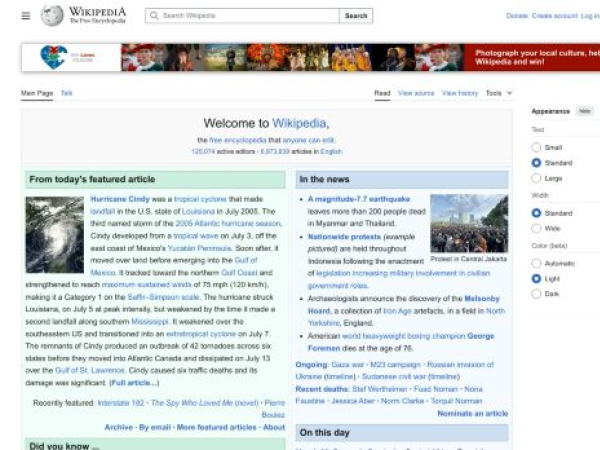This screenshot has height=450, width=600.
Task: Click the folklore photo contest banner
Action: (311, 57)
